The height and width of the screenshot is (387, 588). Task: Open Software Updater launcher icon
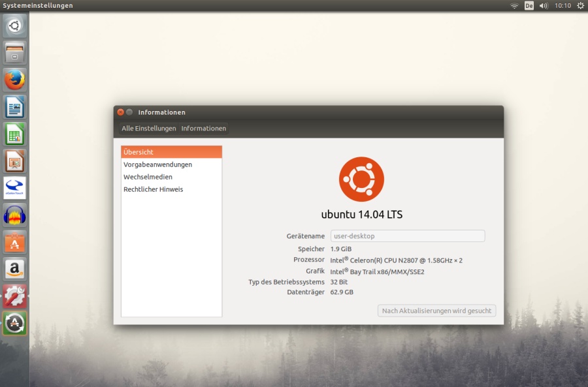coord(14,323)
